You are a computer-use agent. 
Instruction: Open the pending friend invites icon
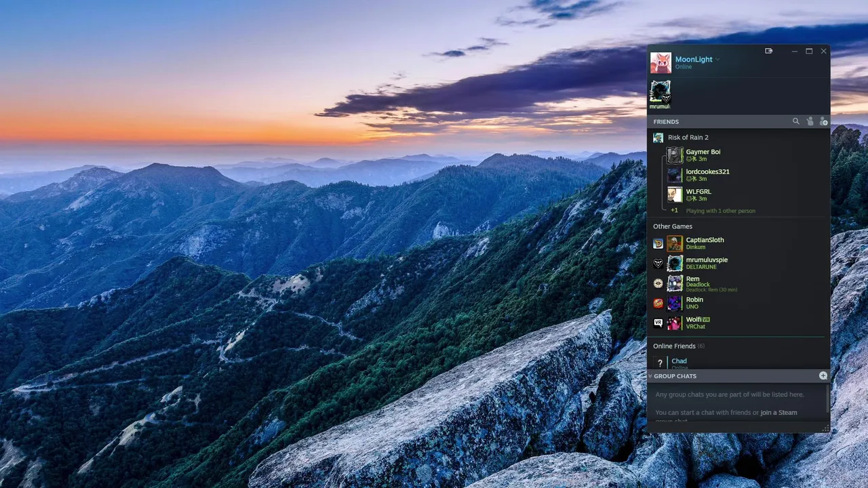coord(810,121)
